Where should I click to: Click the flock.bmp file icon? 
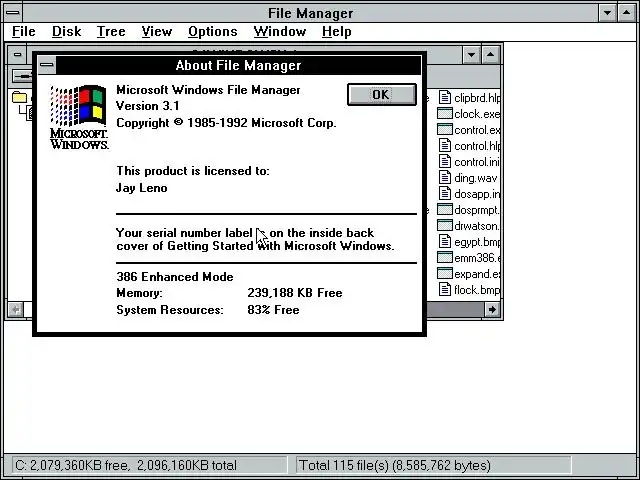point(444,289)
